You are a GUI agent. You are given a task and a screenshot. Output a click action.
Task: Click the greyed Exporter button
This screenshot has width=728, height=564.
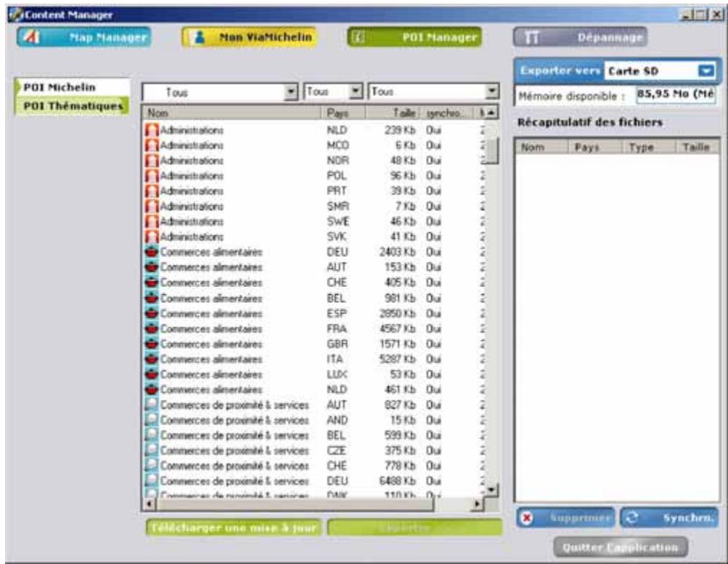pyautogui.click(x=414, y=528)
